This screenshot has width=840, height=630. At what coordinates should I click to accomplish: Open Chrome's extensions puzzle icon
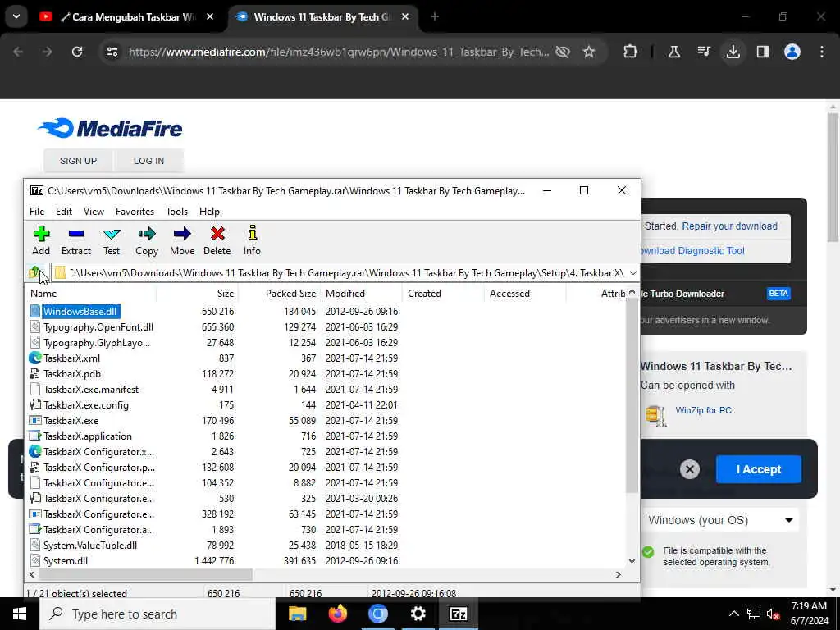[x=631, y=52]
